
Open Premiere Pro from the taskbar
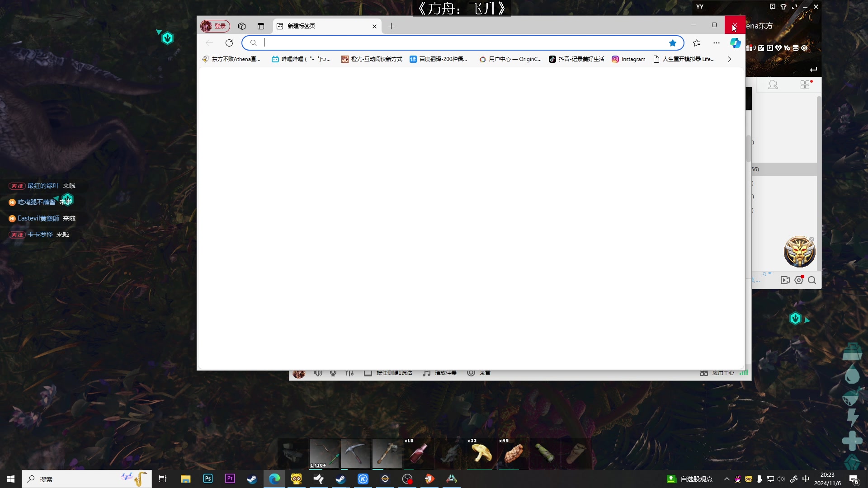230,479
